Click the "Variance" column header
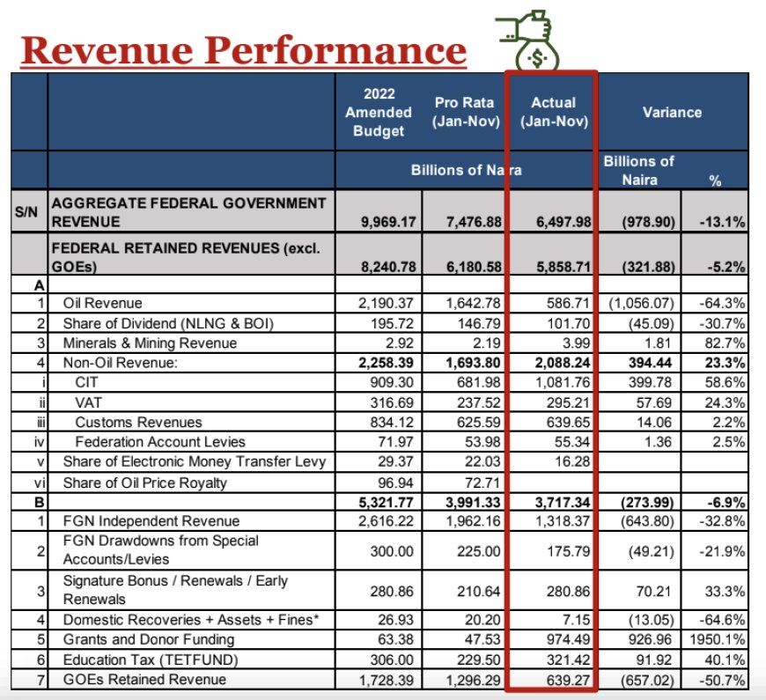The image size is (766, 700). point(672,113)
